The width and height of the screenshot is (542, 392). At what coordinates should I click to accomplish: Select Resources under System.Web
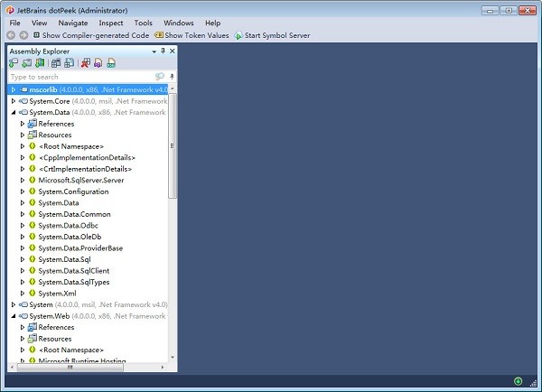pos(55,339)
